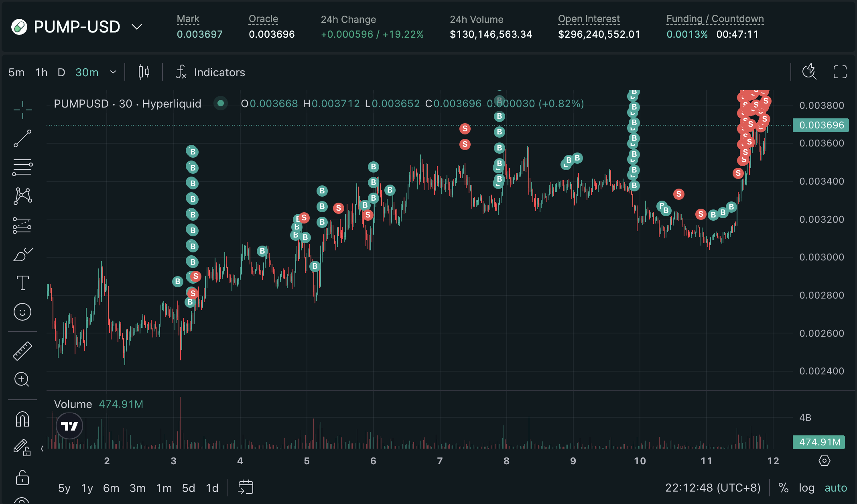The width and height of the screenshot is (857, 504).
Task: Set chart range to 5y
Action: click(x=64, y=488)
